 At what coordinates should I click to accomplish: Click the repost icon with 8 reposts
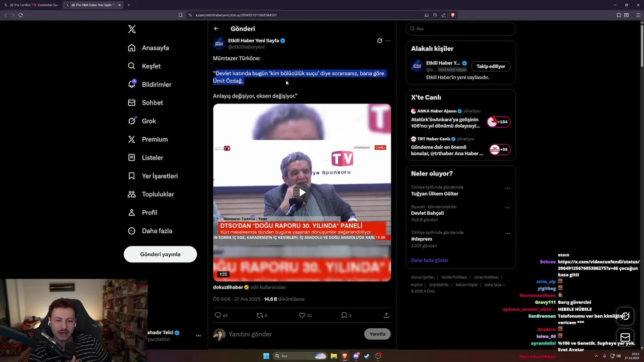coord(260,315)
